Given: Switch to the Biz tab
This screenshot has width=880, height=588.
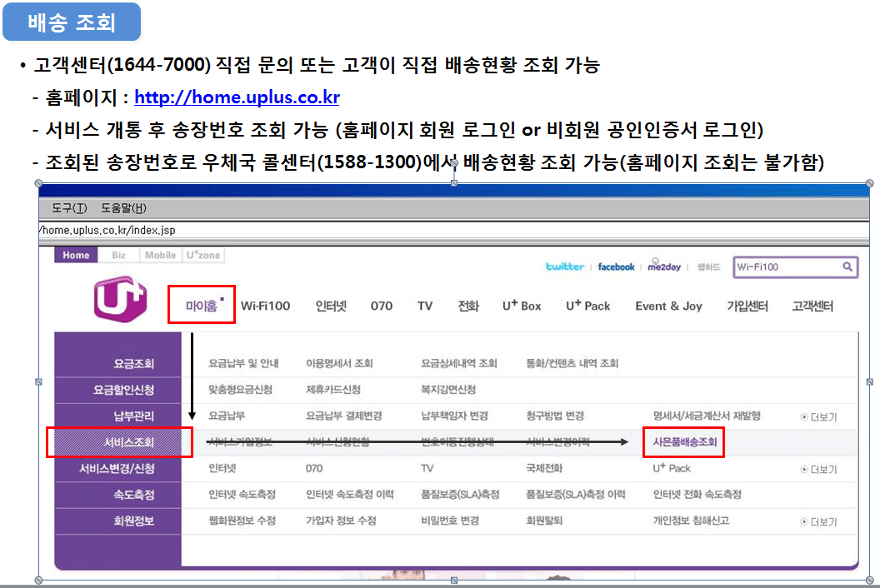Looking at the screenshot, I should pos(118,255).
